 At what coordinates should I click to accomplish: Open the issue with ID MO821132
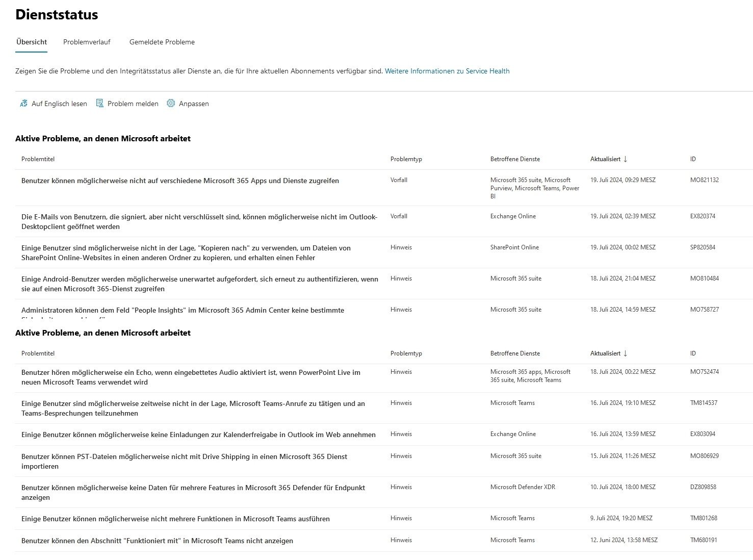click(x=704, y=180)
